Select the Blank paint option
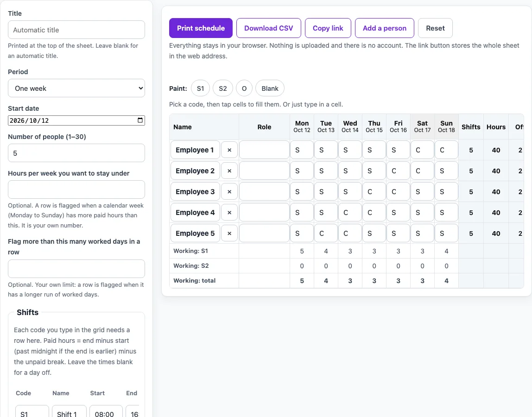Screen dimensions: 532x417 (270, 88)
